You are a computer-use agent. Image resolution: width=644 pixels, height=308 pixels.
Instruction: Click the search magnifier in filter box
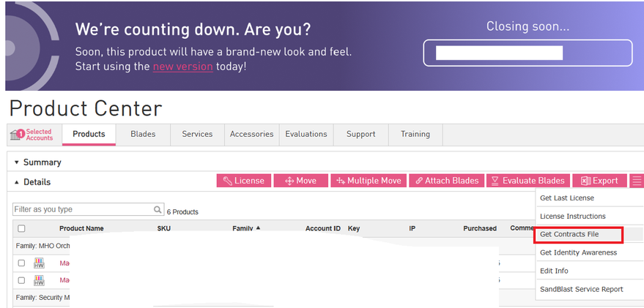click(x=158, y=209)
